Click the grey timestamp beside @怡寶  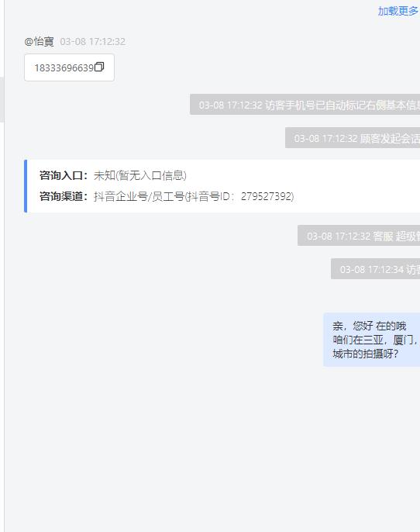pyautogui.click(x=92, y=42)
